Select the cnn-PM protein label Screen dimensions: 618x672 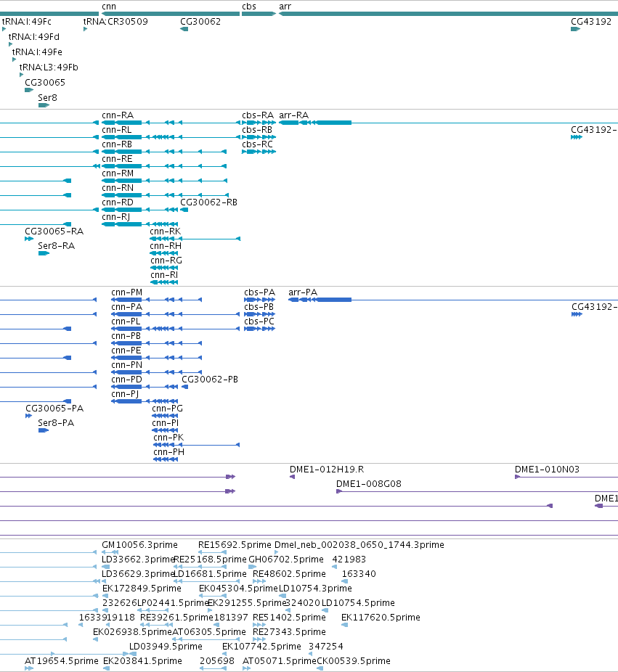(126, 292)
